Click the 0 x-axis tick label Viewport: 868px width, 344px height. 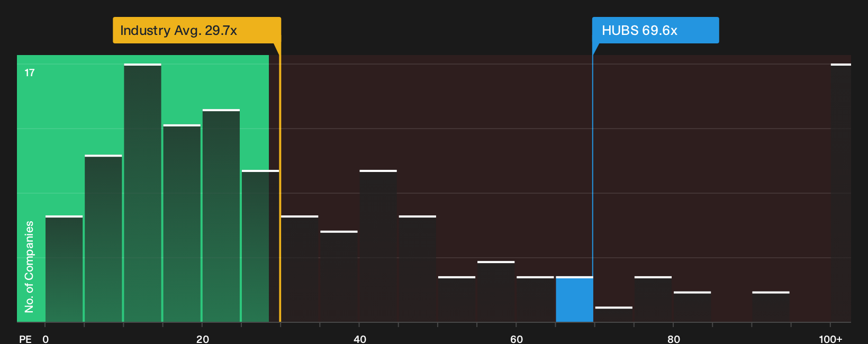click(x=46, y=339)
